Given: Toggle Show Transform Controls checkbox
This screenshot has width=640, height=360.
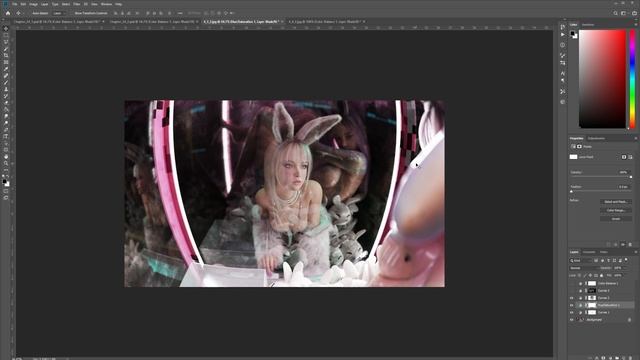Looking at the screenshot, I should tap(72, 13).
